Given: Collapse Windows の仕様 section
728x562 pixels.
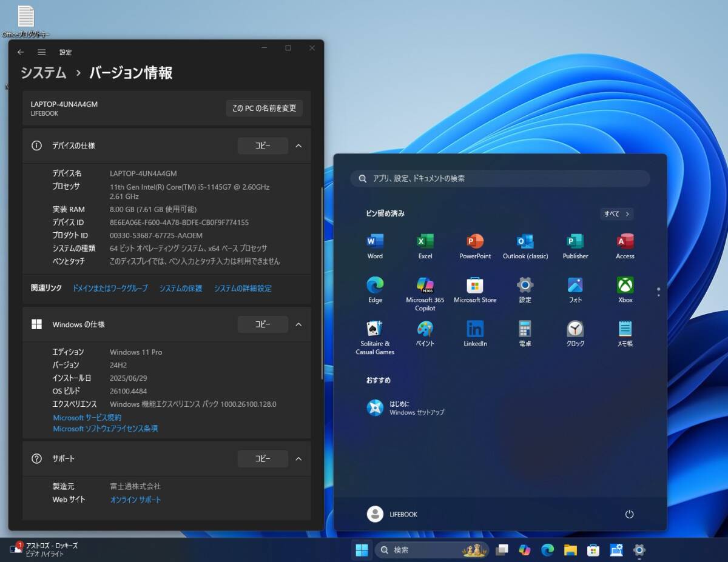Looking at the screenshot, I should [298, 324].
